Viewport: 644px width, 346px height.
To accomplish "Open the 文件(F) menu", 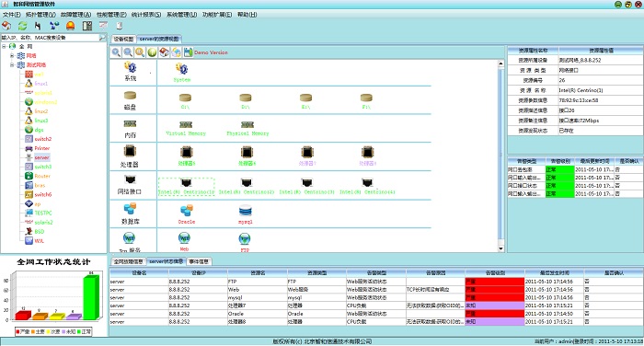I will [x=11, y=15].
